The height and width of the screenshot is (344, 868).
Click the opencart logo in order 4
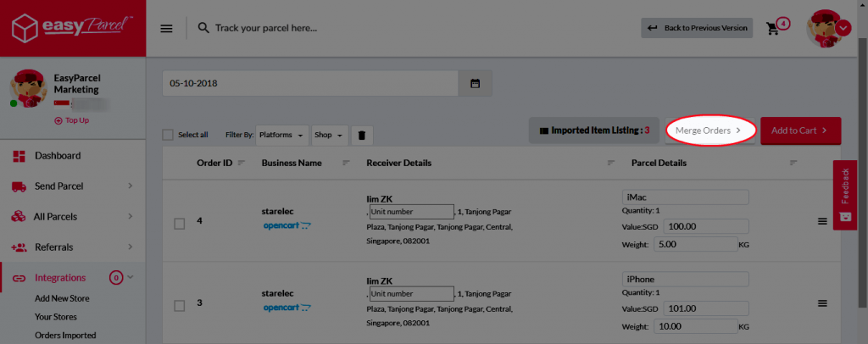[287, 225]
